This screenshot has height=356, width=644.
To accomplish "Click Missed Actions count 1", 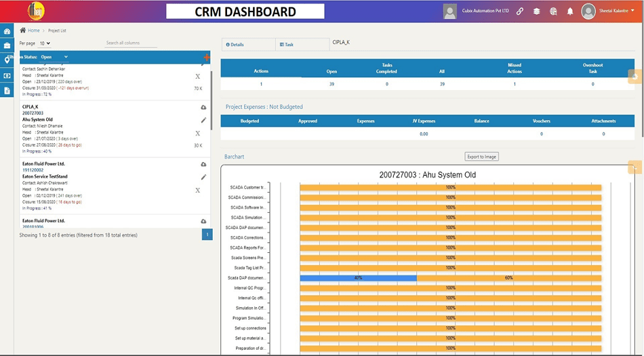I will [515, 84].
